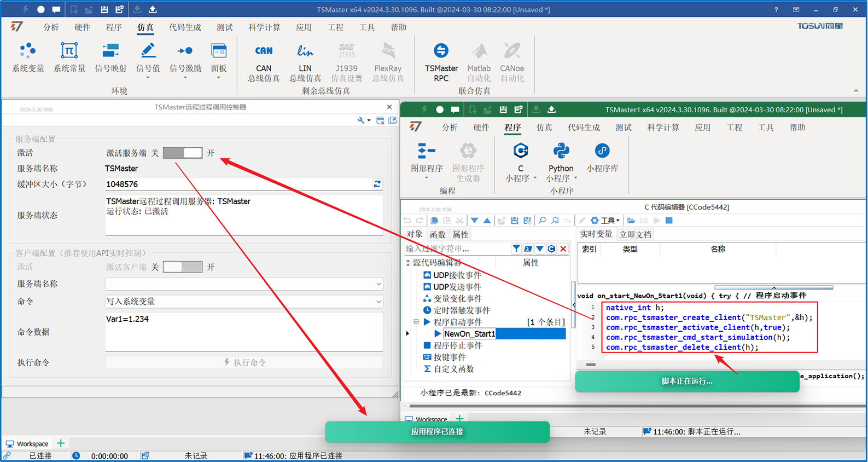Viewport: 868px width, 462px height.
Task: Click the filter string input in object panel
Action: pyautogui.click(x=457, y=249)
